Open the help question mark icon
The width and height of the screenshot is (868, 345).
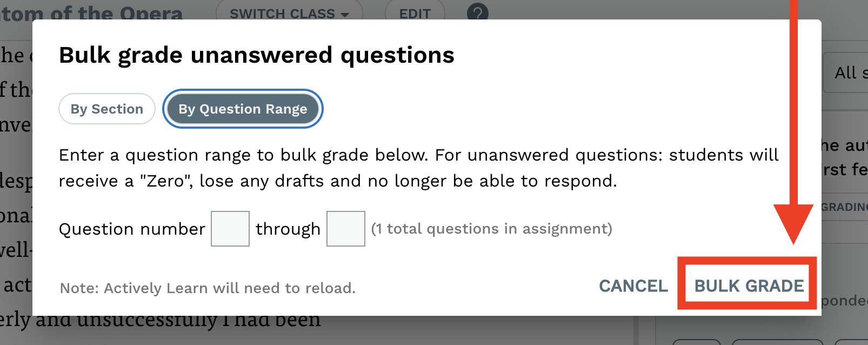(477, 12)
